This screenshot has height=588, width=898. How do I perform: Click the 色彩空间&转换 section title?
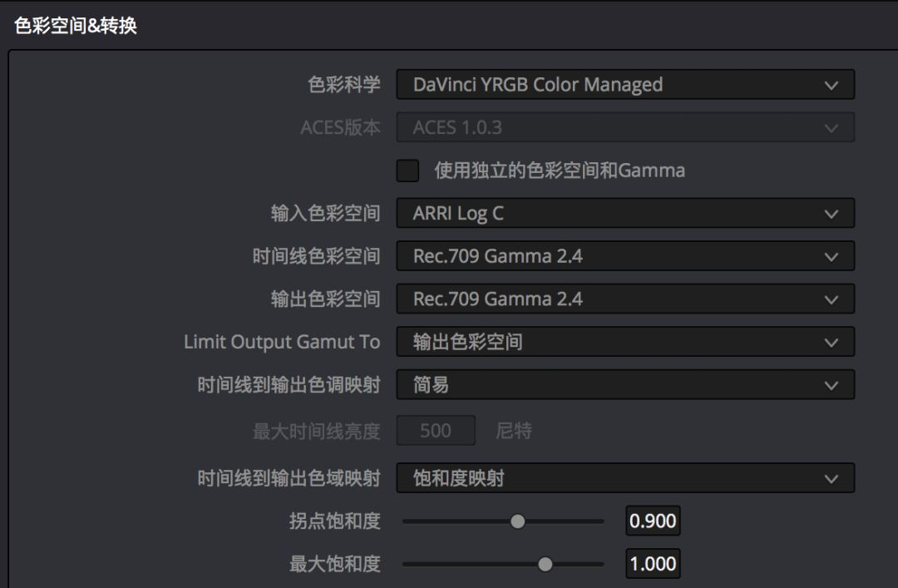point(76,25)
